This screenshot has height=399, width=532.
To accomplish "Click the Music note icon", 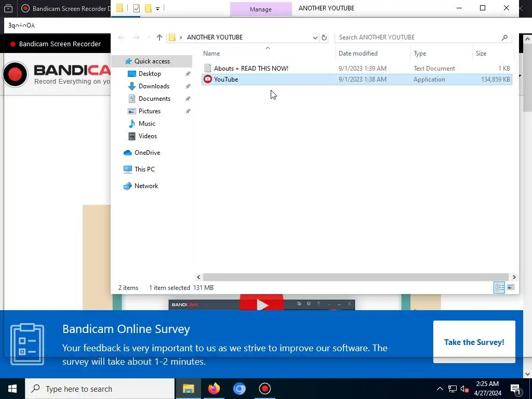I will click(x=131, y=124).
